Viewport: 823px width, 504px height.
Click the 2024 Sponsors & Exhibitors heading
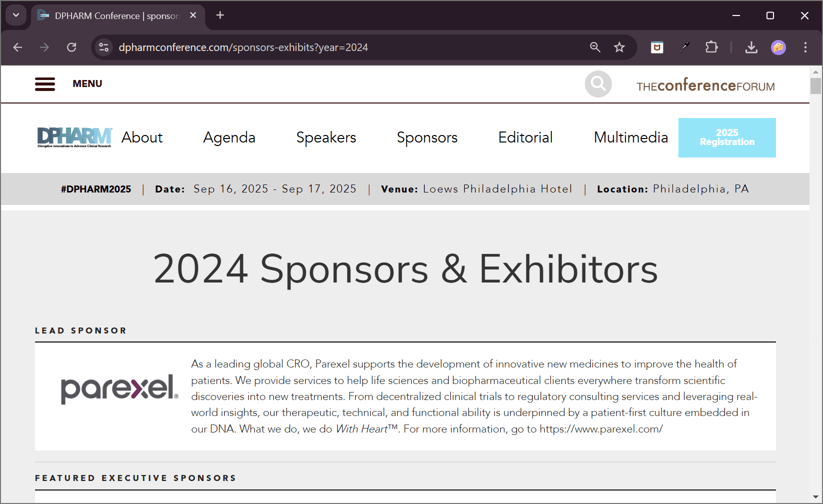click(405, 269)
